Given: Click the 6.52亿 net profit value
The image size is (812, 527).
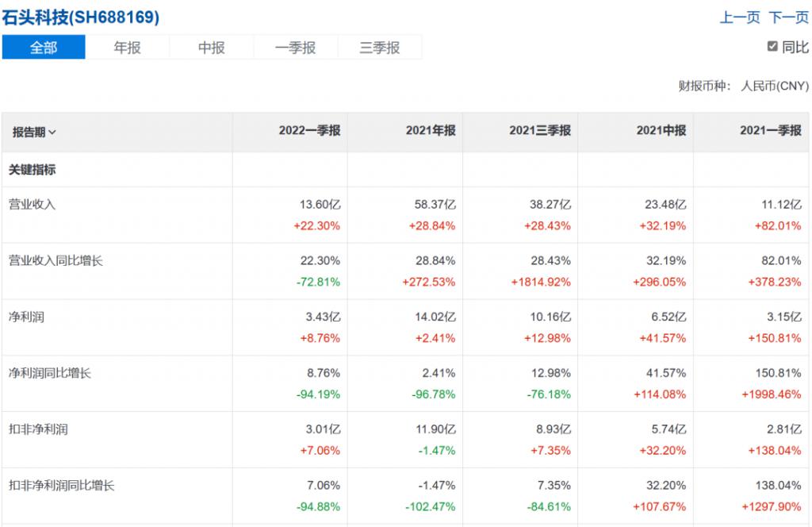Looking at the screenshot, I should point(668,317).
